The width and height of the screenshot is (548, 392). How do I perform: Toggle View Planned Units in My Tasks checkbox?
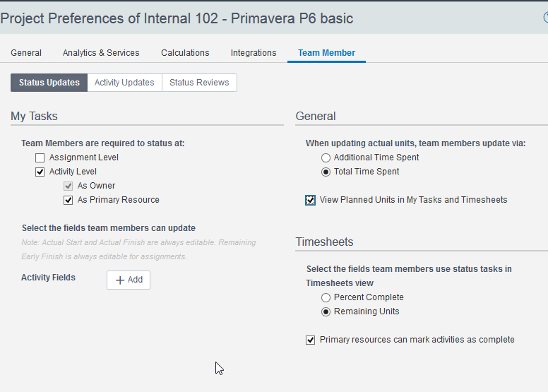point(310,200)
